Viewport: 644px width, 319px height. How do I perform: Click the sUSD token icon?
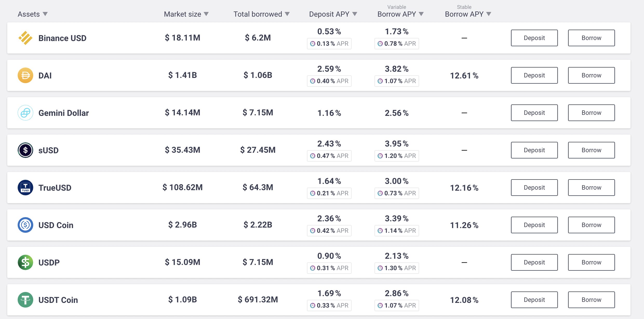pyautogui.click(x=25, y=150)
